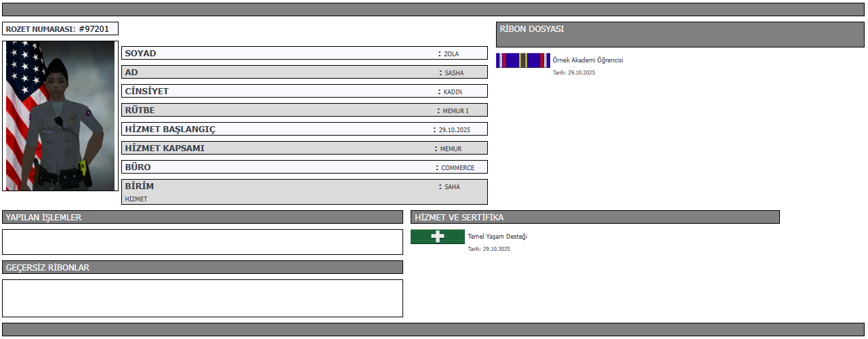Click the YAPILAN İŞLEMLER section header
The width and height of the screenshot is (868, 339).
[203, 218]
